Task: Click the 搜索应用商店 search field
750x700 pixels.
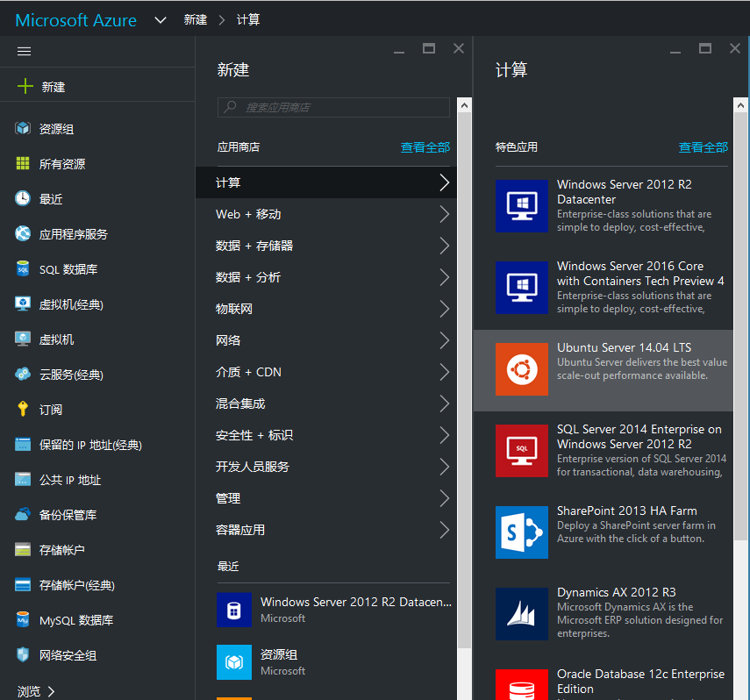Action: [x=333, y=107]
